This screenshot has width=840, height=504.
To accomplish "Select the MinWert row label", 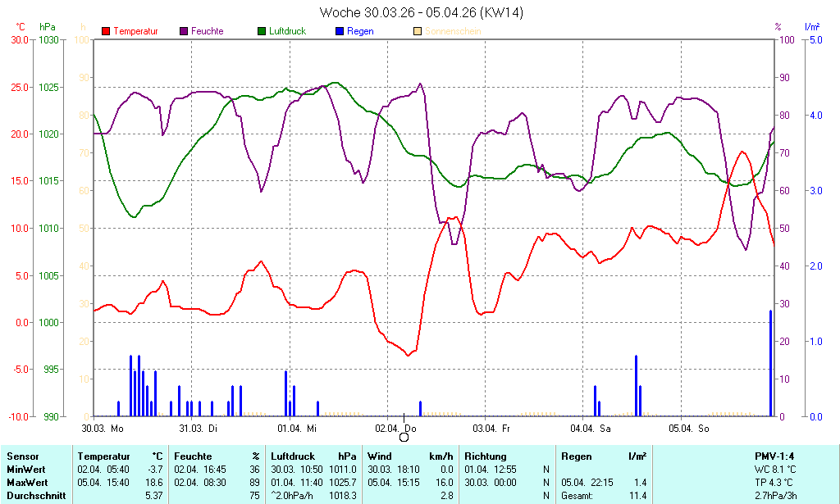I will [x=25, y=470].
